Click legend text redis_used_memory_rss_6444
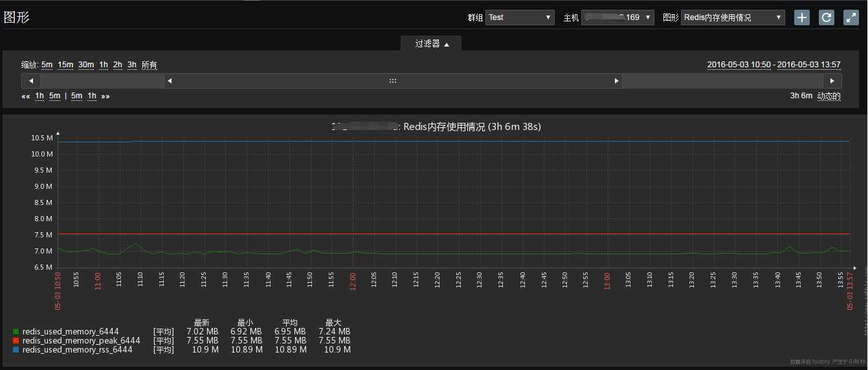Screen dimensions: 868x370 [78, 350]
